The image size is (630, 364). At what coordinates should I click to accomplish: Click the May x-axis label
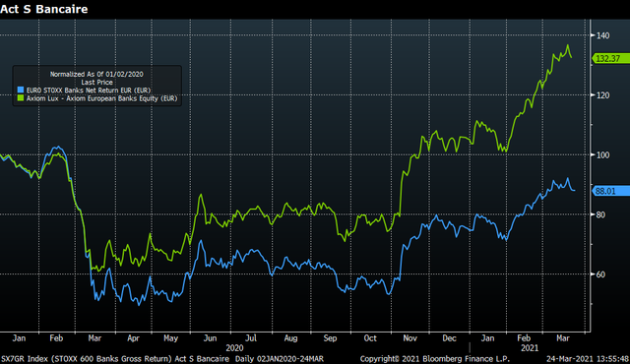[x=170, y=338]
